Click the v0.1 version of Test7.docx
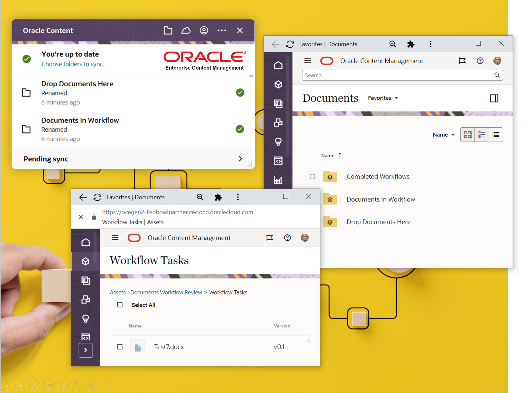Image resolution: width=532 pixels, height=393 pixels. point(279,347)
